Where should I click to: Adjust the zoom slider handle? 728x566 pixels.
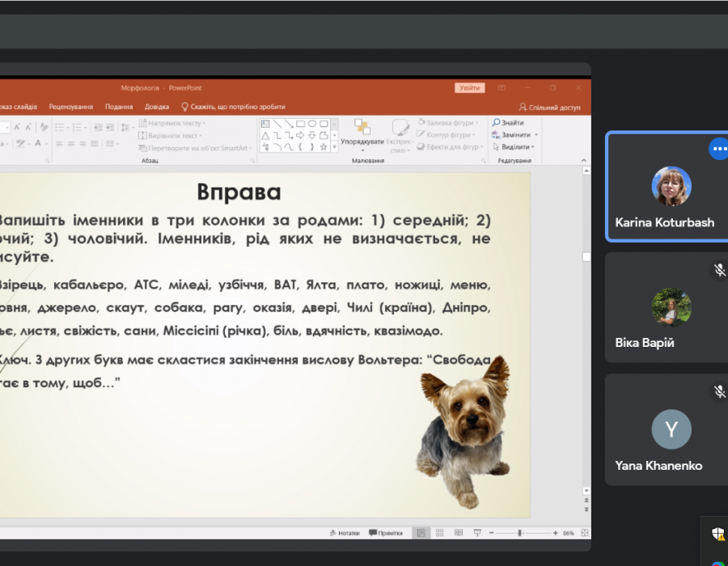(519, 533)
